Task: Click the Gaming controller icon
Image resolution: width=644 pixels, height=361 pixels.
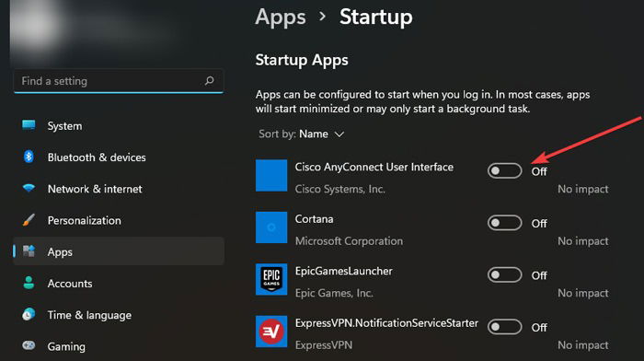Action: [x=29, y=345]
